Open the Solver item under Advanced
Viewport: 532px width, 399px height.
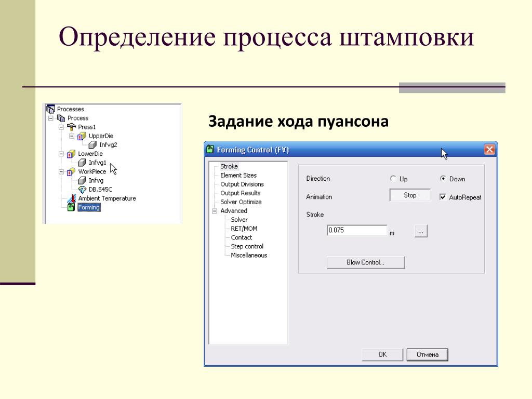click(x=239, y=220)
